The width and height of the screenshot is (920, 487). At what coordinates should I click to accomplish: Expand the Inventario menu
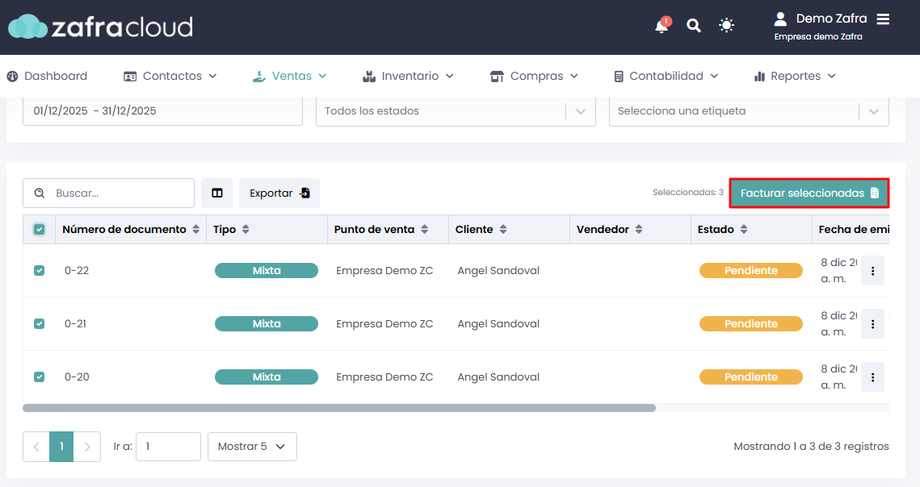[408, 76]
